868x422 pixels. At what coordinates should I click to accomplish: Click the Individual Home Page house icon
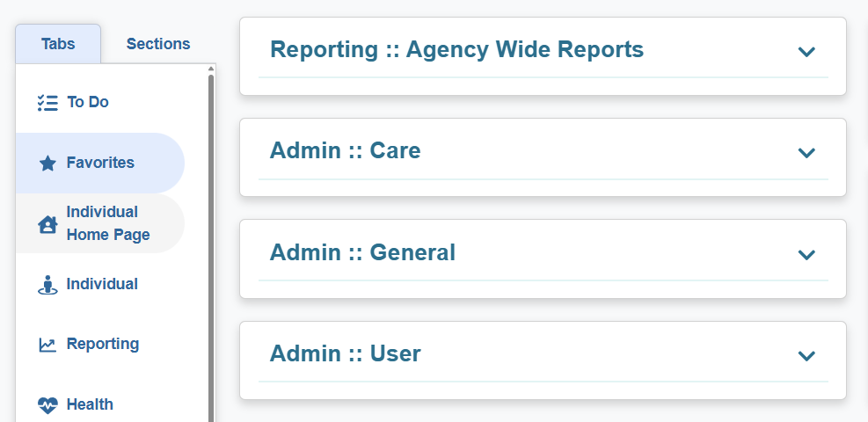tap(47, 224)
